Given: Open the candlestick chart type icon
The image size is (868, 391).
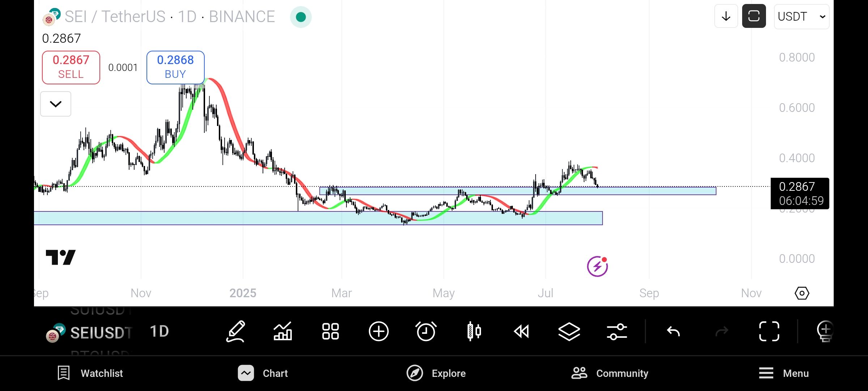Looking at the screenshot, I should pyautogui.click(x=474, y=331).
